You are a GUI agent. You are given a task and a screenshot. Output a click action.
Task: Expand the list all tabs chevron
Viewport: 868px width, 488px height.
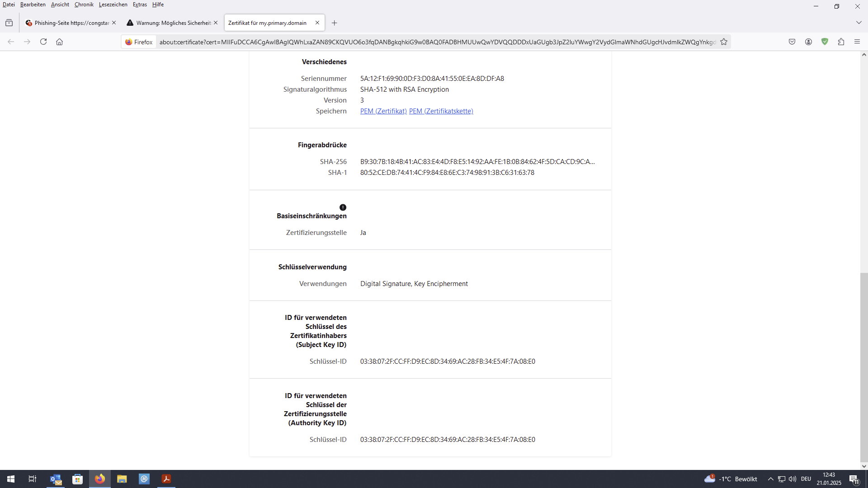(859, 23)
